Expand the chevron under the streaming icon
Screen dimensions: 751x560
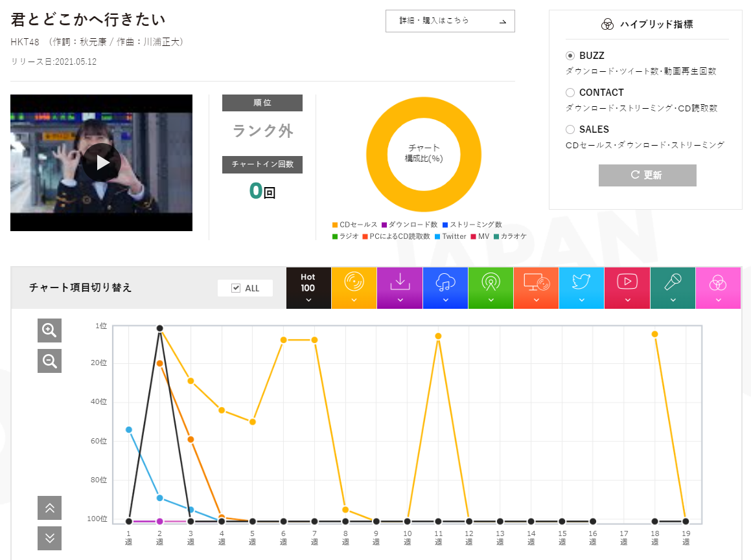coord(445,300)
